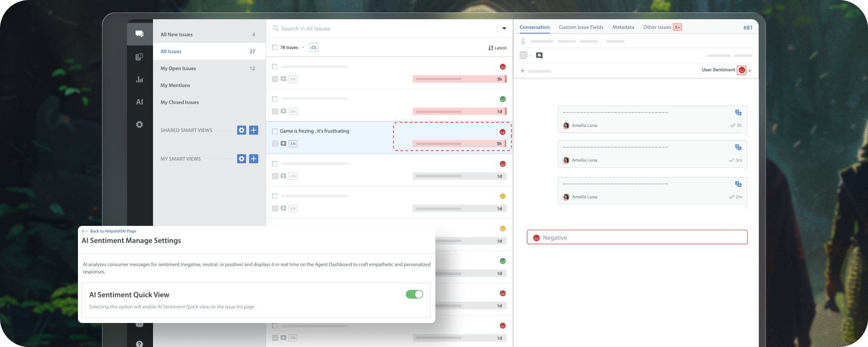The image size is (868, 347).
Task: Open the Latest sort order selector
Action: click(x=497, y=48)
